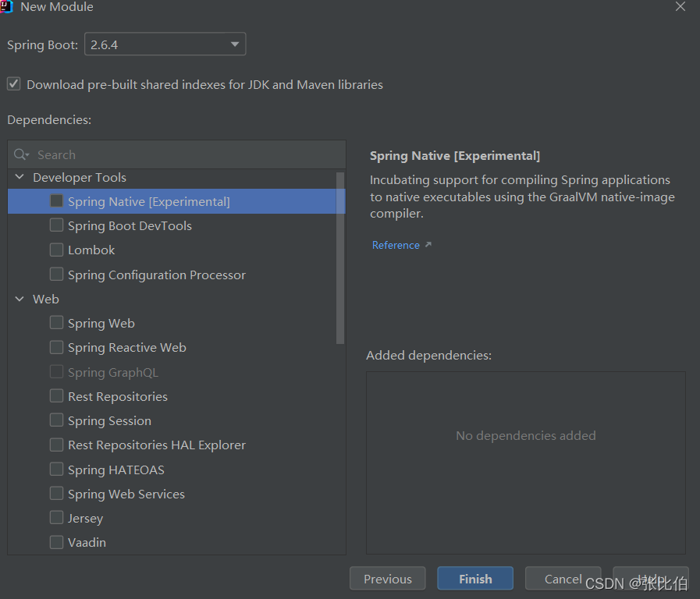Click the Previous button

point(388,579)
